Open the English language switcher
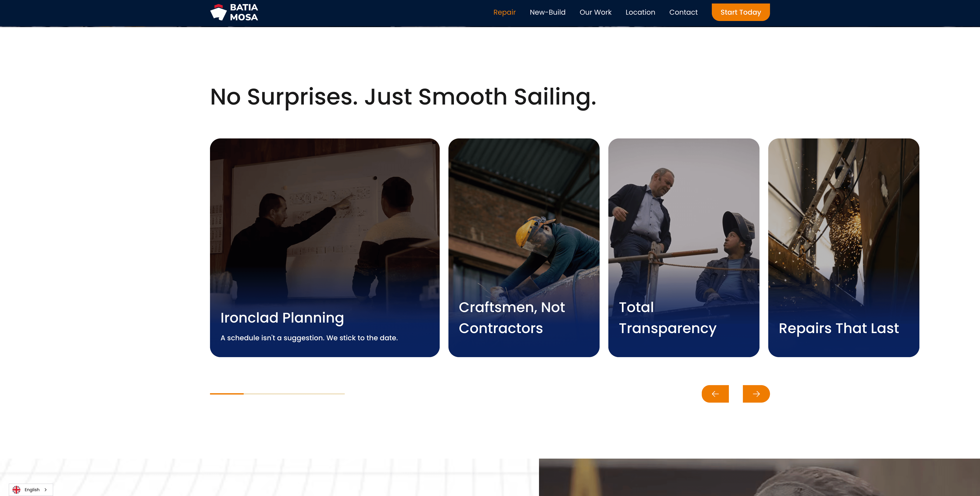Image resolution: width=980 pixels, height=496 pixels. [x=31, y=489]
